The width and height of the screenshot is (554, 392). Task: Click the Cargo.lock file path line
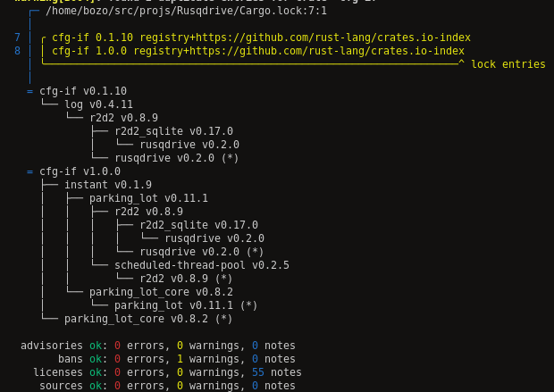pos(186,11)
